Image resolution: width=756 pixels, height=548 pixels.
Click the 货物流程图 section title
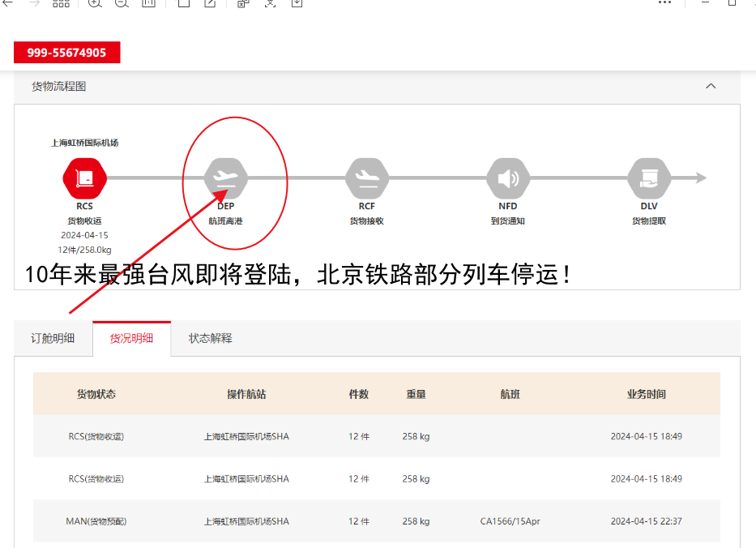[59, 86]
